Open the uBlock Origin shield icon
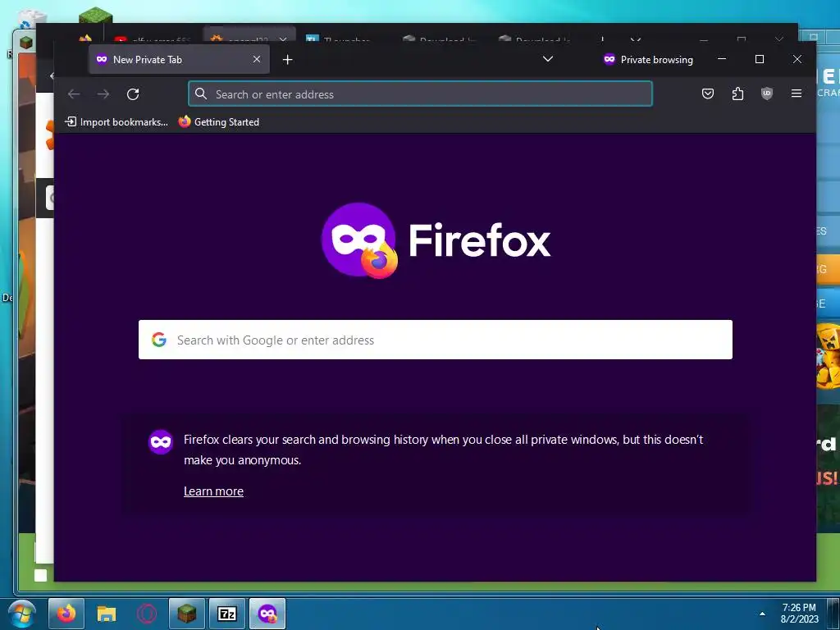Image resolution: width=840 pixels, height=630 pixels. (x=767, y=94)
